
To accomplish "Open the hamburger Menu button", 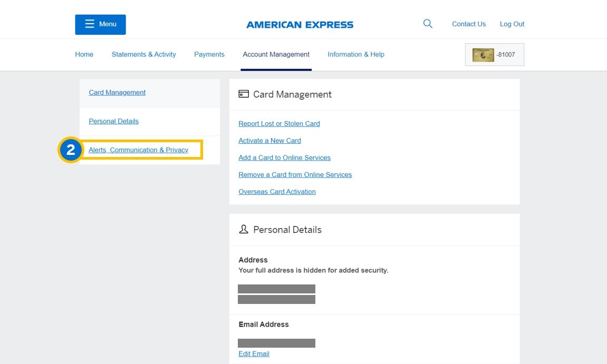I will 100,24.
